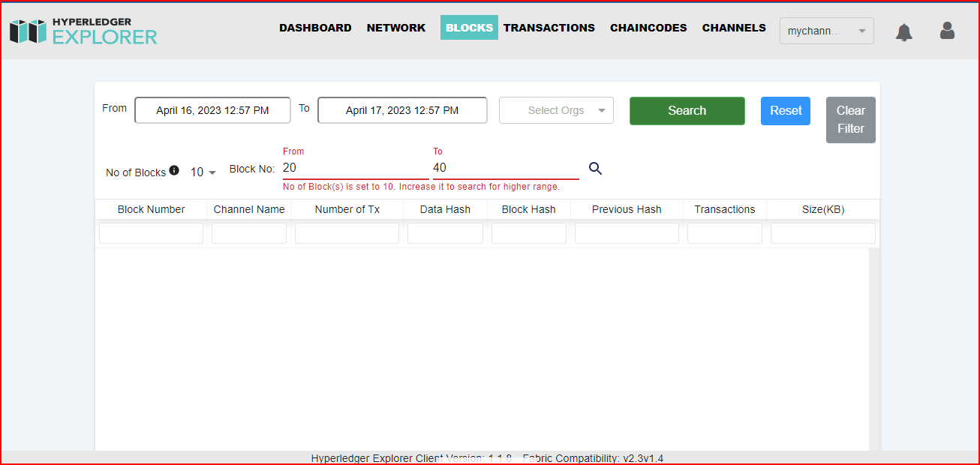Click the From date field April 16, 2023
980x465 pixels.
click(x=212, y=110)
